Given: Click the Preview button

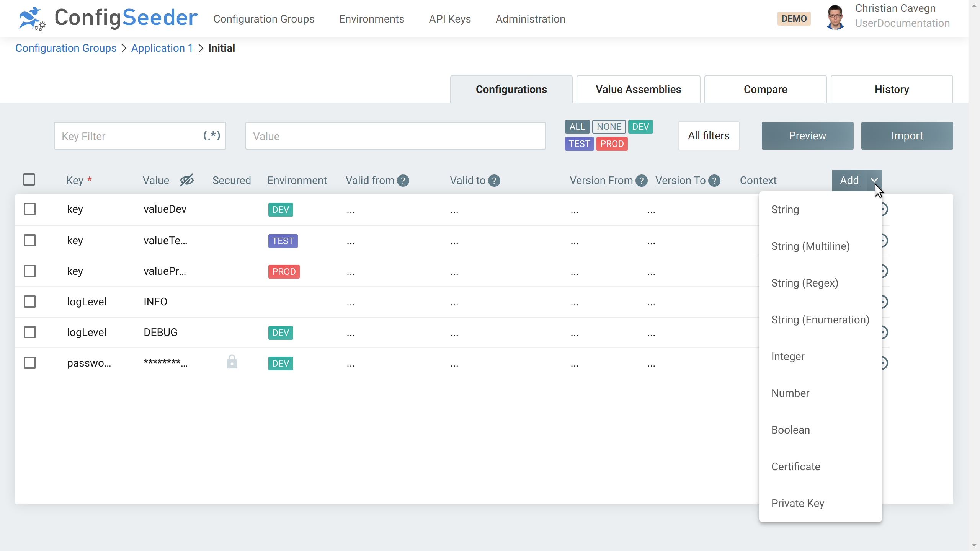Looking at the screenshot, I should [807, 135].
